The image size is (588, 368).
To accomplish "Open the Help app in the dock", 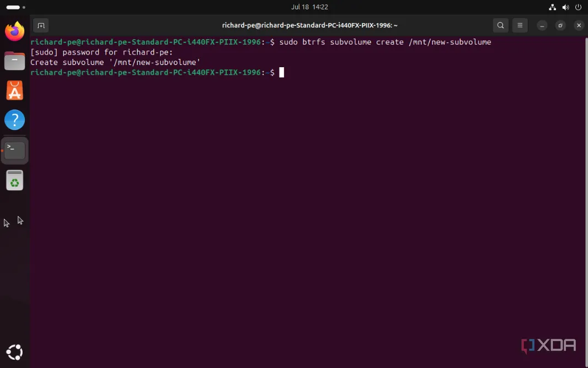I will (15, 120).
